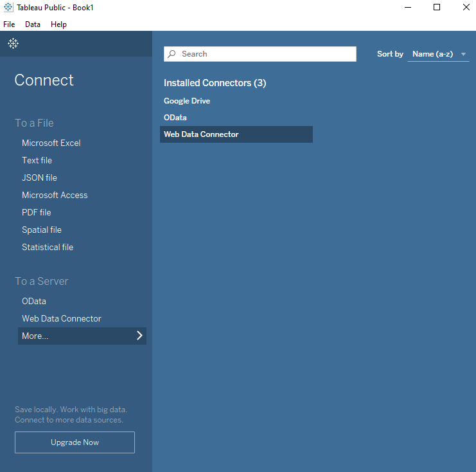Select Google Drive installed connector
Viewport: 476px width, 472px height.
coord(187,101)
